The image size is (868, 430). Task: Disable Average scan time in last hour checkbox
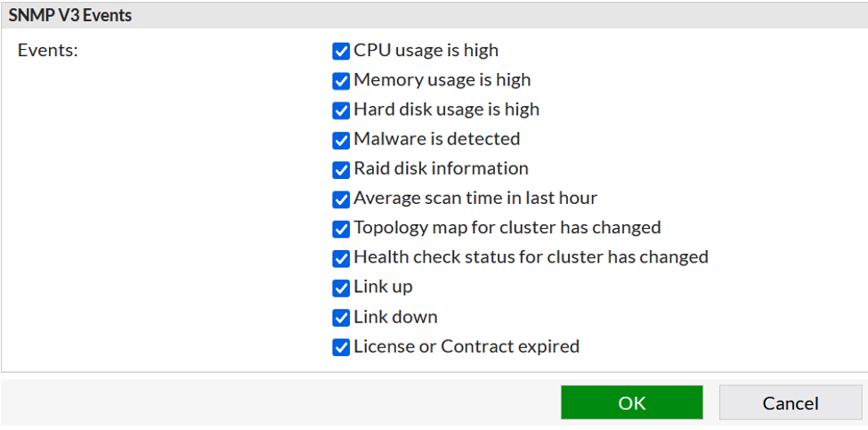(x=341, y=199)
